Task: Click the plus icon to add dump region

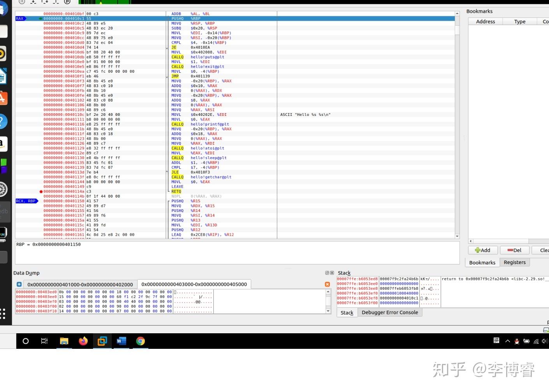Action: (x=19, y=284)
